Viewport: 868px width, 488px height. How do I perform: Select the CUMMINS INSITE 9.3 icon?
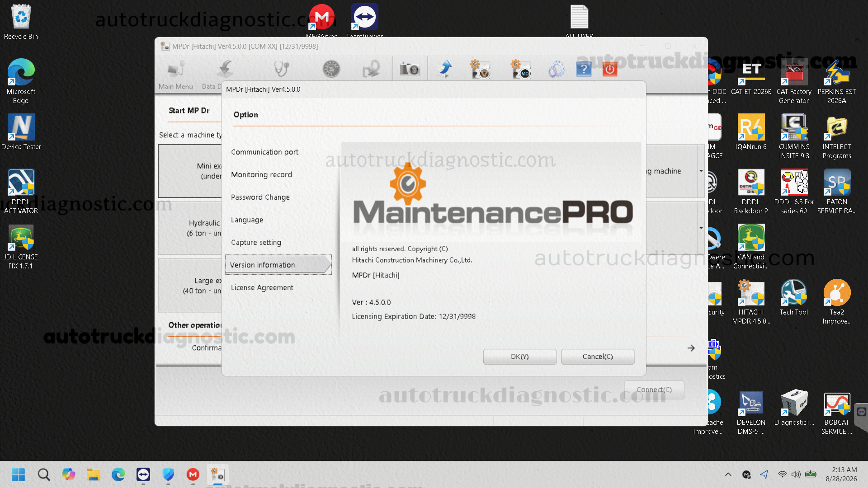click(794, 136)
